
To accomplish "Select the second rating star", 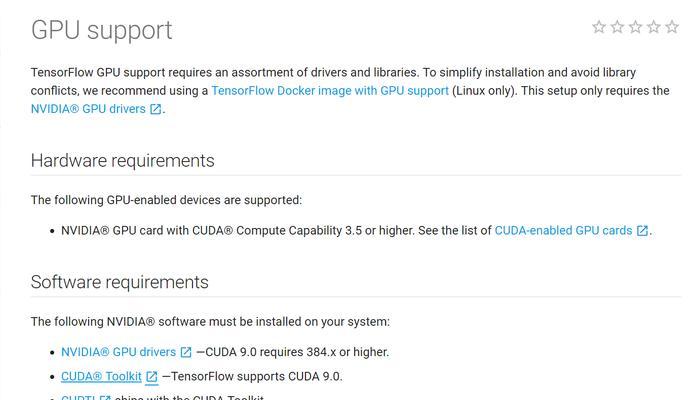I will pyautogui.click(x=617, y=27).
